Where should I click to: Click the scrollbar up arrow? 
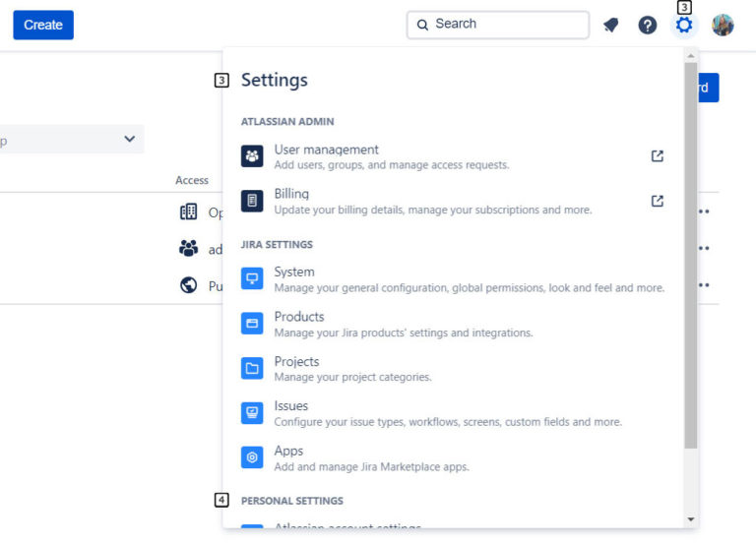pos(691,56)
